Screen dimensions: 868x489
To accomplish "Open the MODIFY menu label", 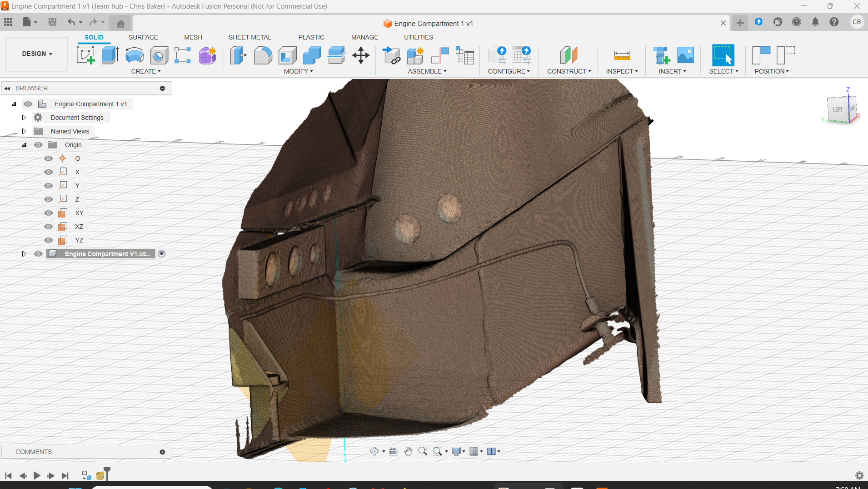I will click(298, 71).
